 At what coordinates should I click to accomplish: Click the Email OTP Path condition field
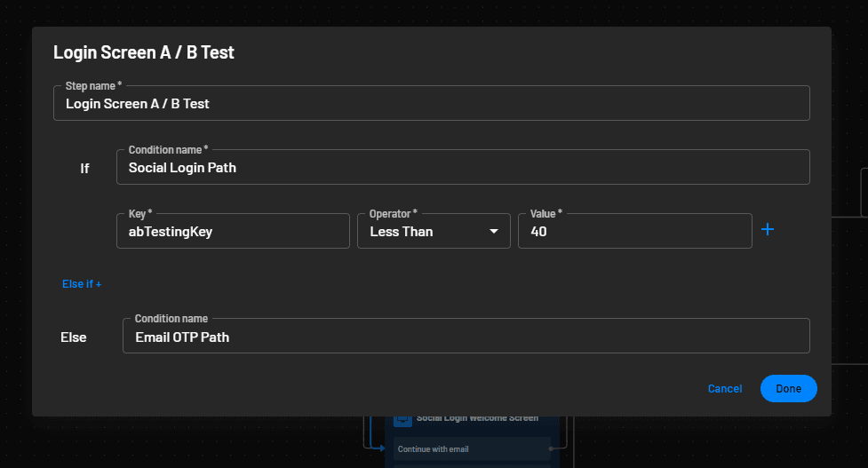466,337
